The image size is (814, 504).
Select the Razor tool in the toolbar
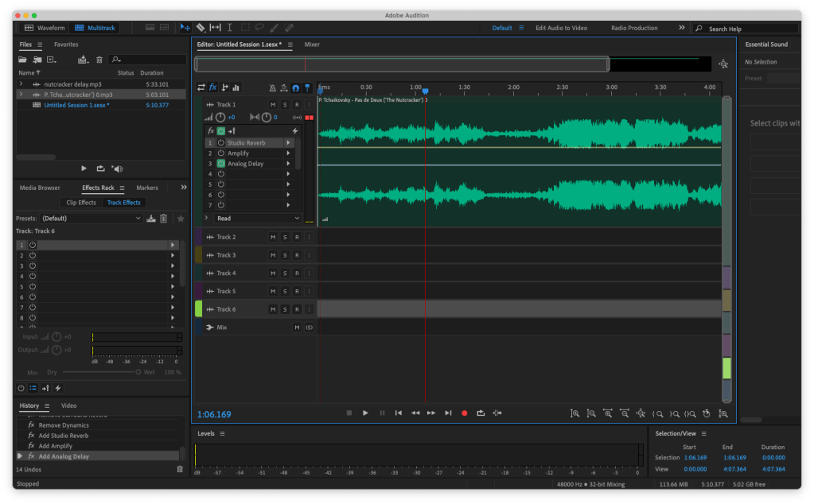201,28
